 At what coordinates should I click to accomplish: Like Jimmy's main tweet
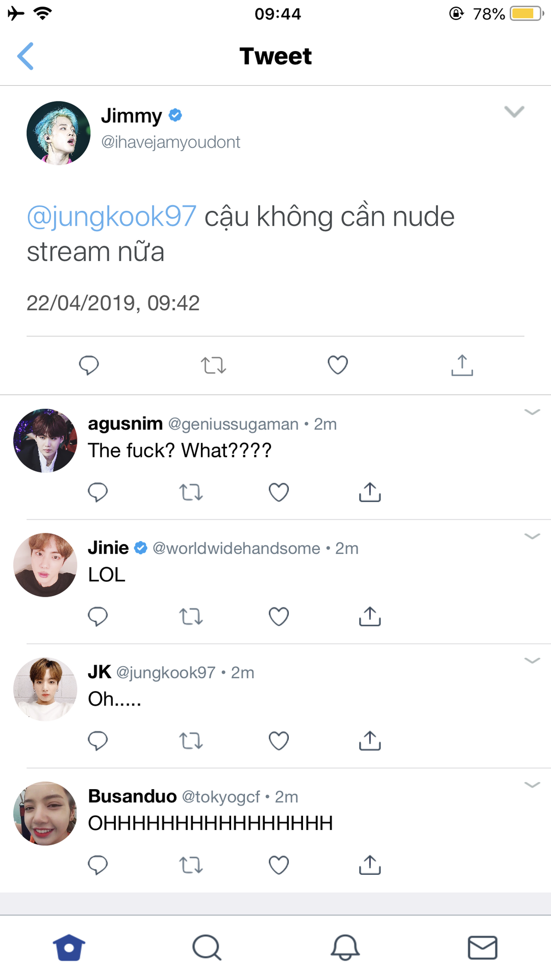[338, 365]
